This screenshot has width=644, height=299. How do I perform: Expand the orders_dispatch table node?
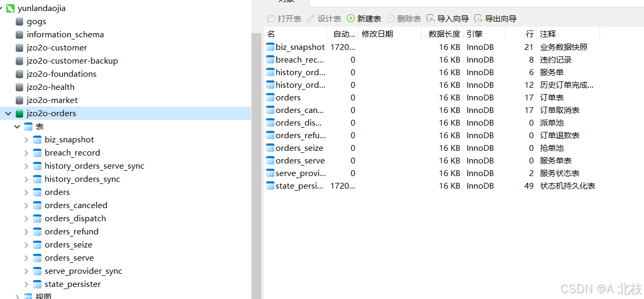tap(27, 219)
